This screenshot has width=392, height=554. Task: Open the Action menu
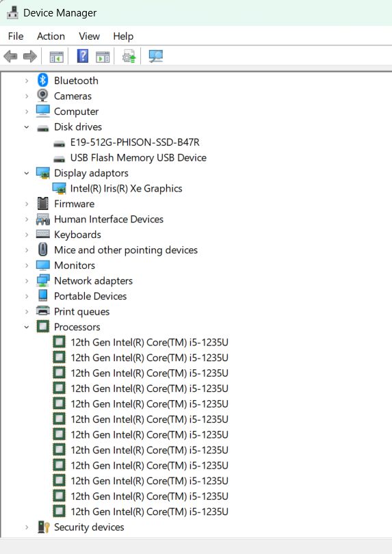(x=51, y=36)
